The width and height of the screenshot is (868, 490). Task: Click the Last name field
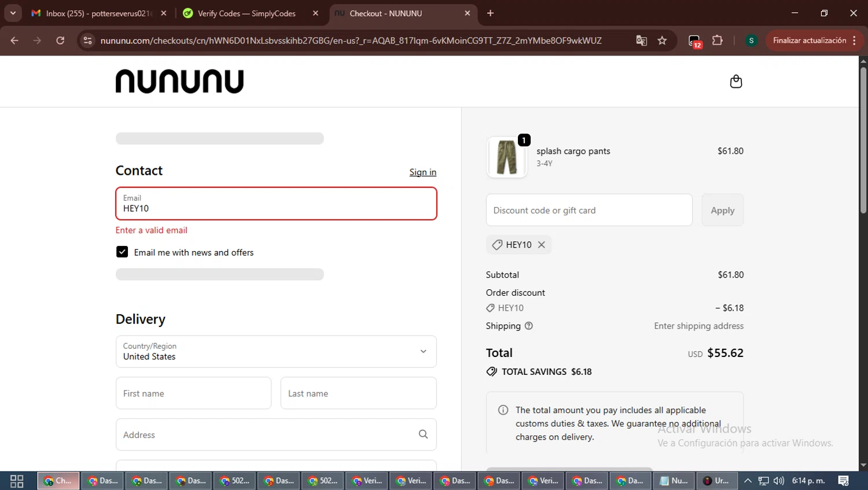(359, 393)
